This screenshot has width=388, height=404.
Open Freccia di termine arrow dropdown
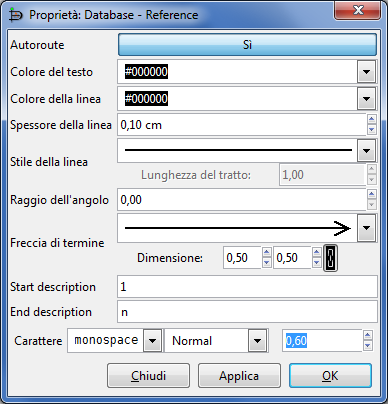tap(366, 228)
